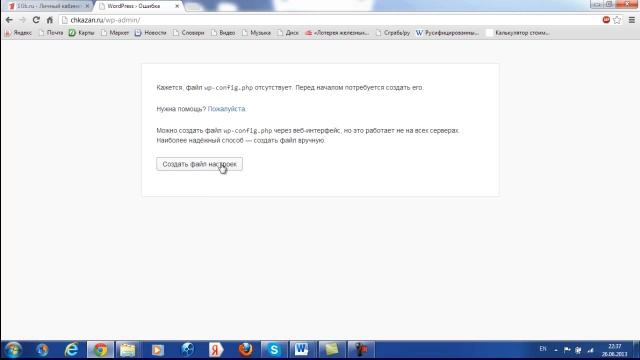Screen dimensions: 640x360
Task: Open the Новости bookmark
Action: click(151, 33)
